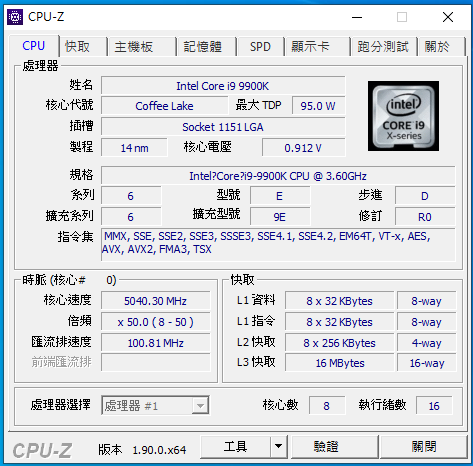Image resolution: width=473 pixels, height=466 pixels.
Task: Click the 關閉 button
Action: (x=424, y=446)
